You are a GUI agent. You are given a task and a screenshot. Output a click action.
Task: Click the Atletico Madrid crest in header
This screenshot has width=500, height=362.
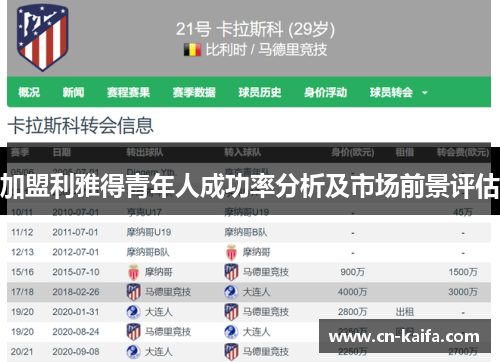coord(43,37)
